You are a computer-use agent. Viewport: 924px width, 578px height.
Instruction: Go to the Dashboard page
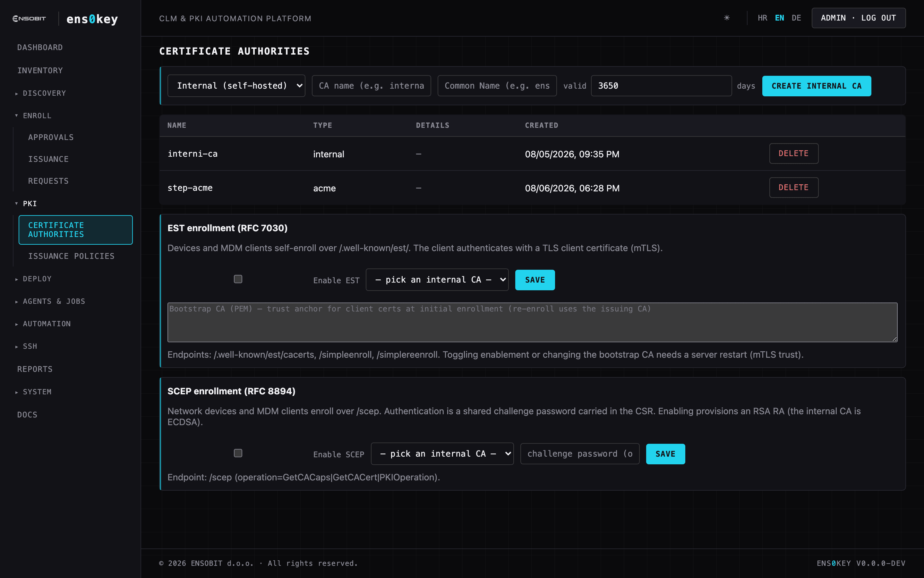click(x=40, y=48)
